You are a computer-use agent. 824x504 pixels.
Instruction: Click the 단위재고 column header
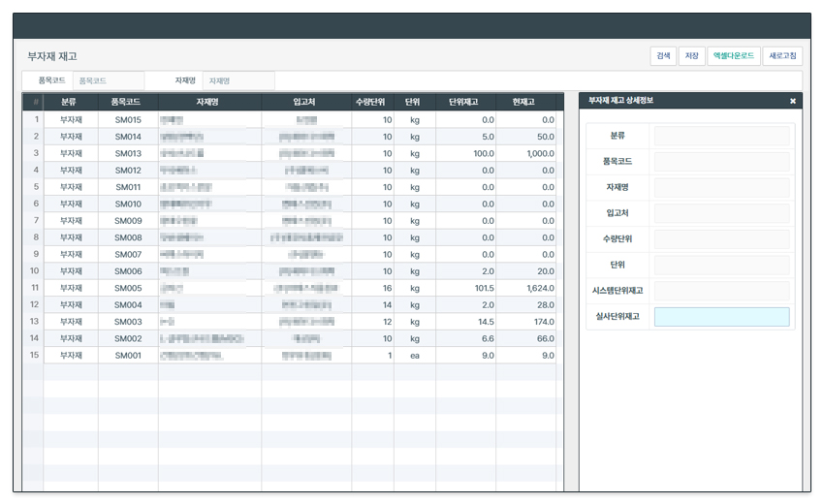click(465, 102)
